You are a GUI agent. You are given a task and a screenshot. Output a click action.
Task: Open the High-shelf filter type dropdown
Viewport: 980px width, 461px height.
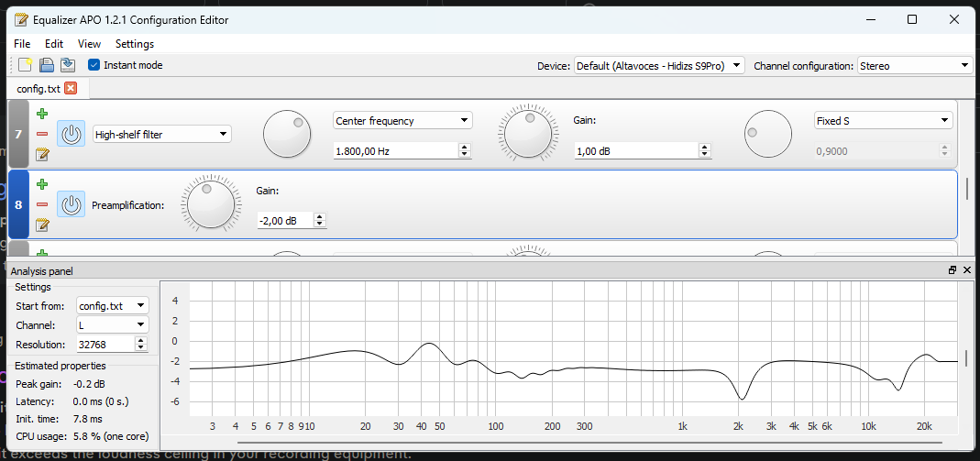162,134
